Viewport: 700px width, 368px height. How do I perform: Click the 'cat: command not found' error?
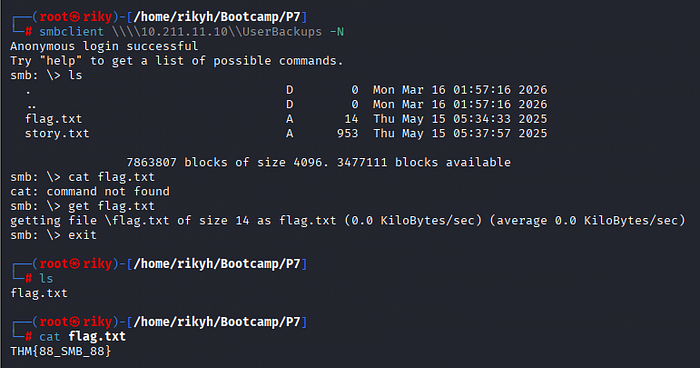(x=90, y=191)
